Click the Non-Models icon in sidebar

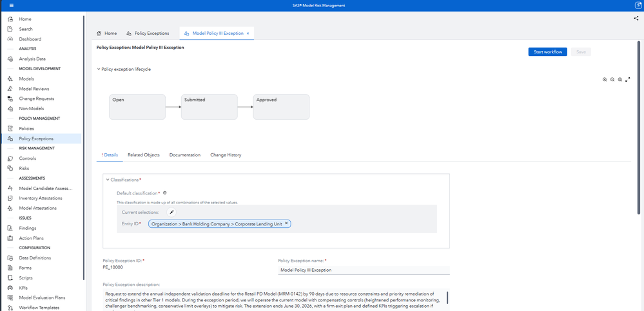pyautogui.click(x=10, y=109)
